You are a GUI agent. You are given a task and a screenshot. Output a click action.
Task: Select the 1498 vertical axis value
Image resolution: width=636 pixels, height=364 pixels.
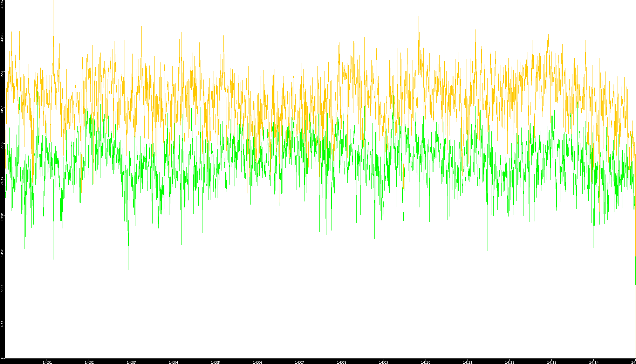click(x=2, y=252)
